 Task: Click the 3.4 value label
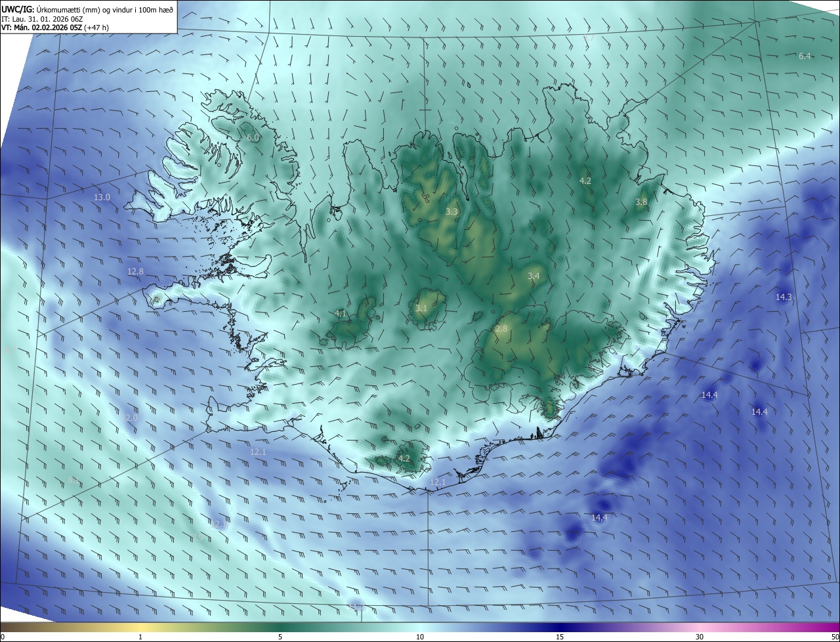click(534, 276)
